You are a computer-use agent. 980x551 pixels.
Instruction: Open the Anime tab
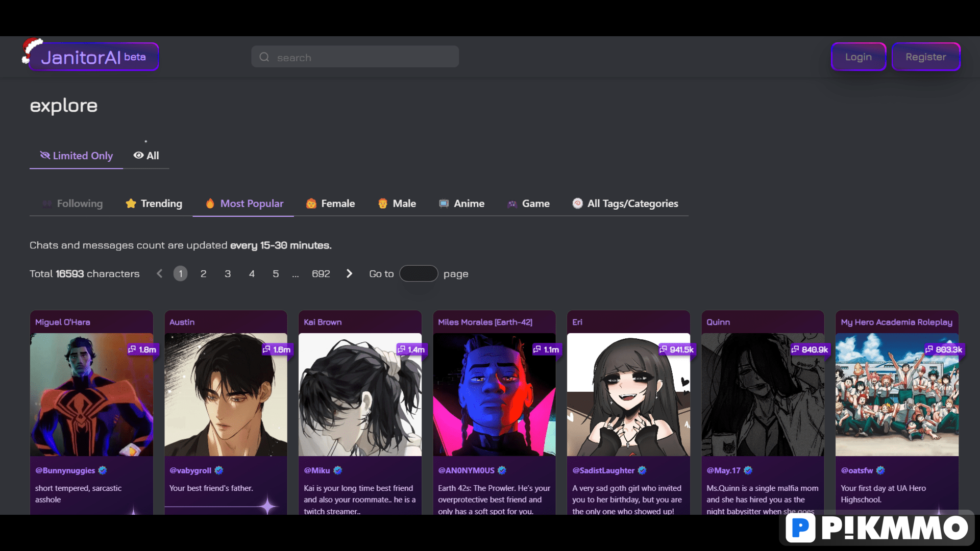tap(462, 204)
